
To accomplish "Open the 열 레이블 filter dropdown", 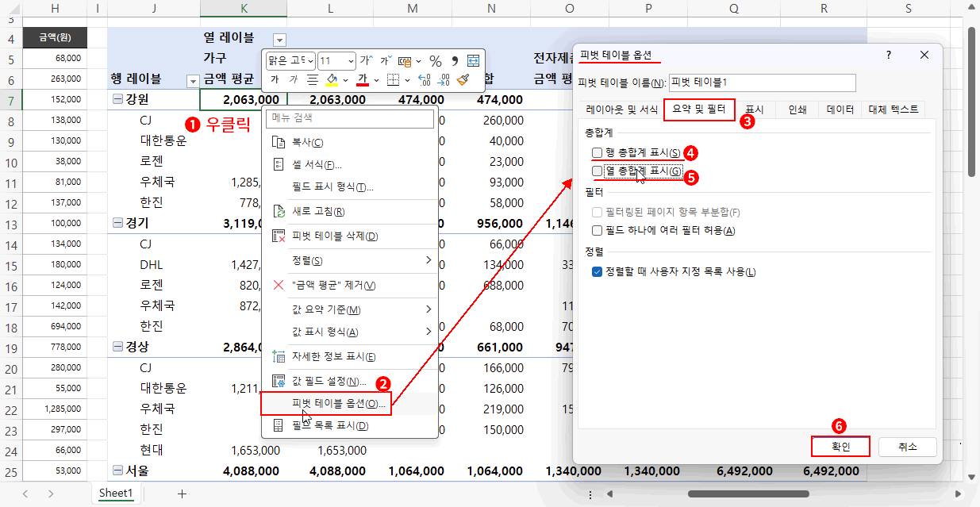I will [279, 39].
